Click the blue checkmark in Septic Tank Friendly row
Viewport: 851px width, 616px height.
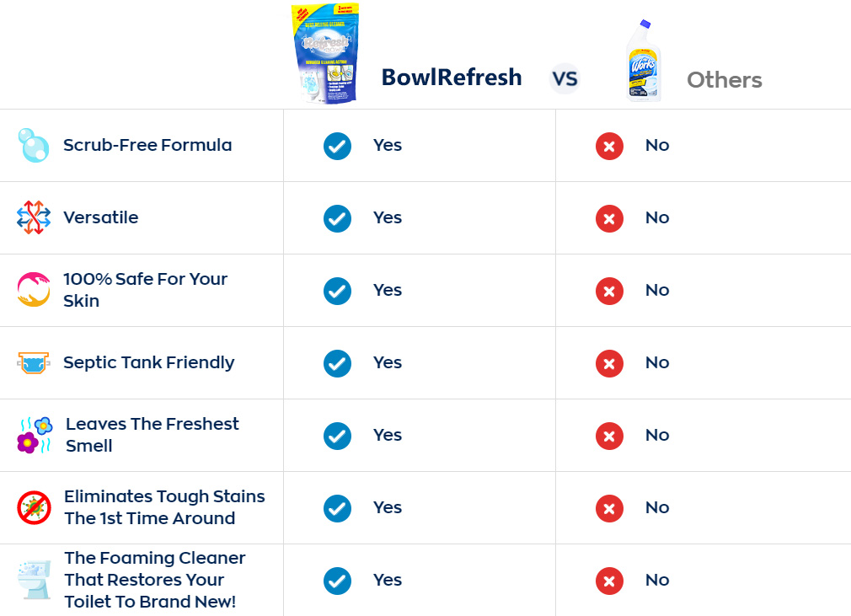tap(337, 364)
